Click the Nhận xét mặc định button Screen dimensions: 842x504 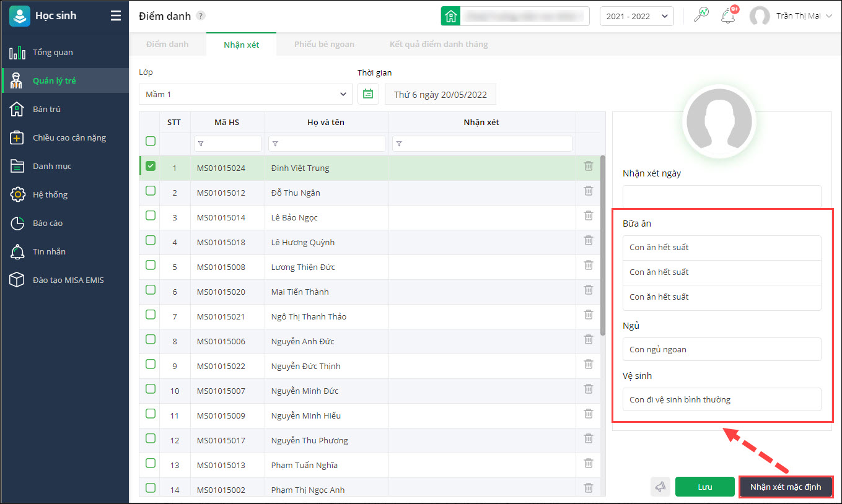pos(785,487)
